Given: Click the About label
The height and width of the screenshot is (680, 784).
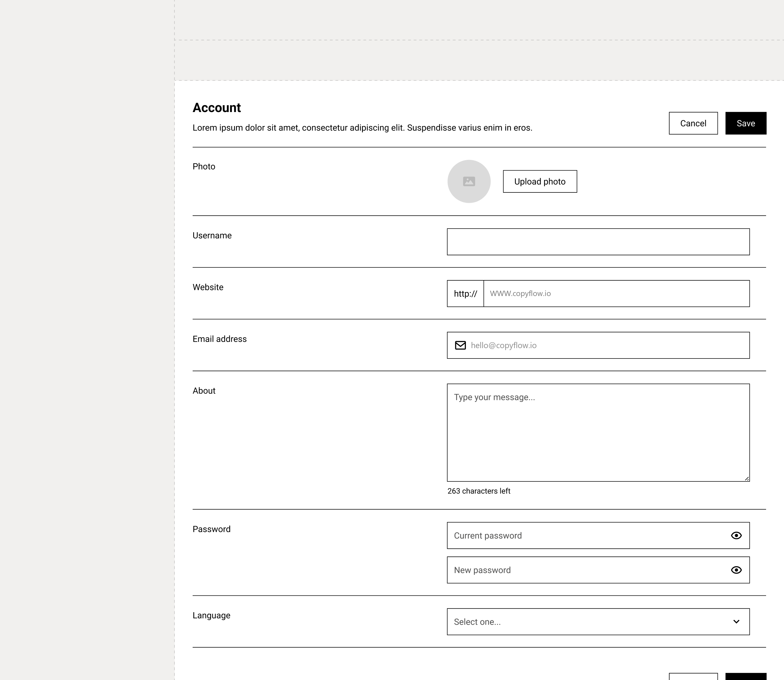Looking at the screenshot, I should [204, 391].
